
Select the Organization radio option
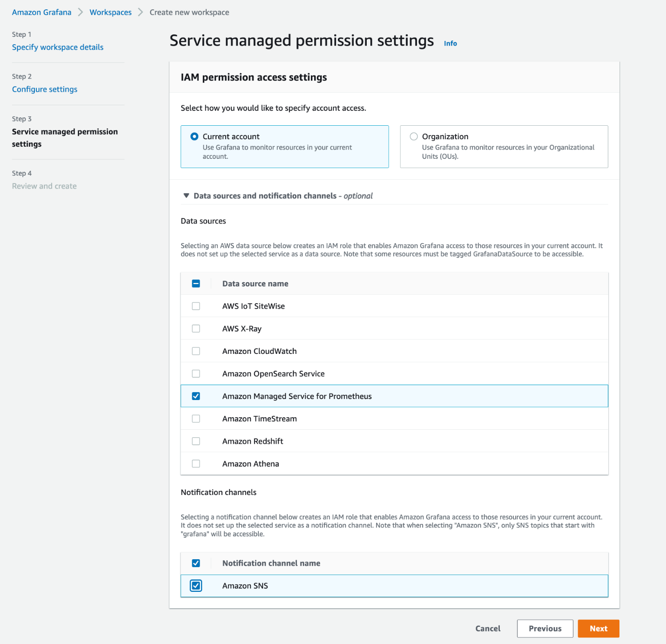[414, 136]
